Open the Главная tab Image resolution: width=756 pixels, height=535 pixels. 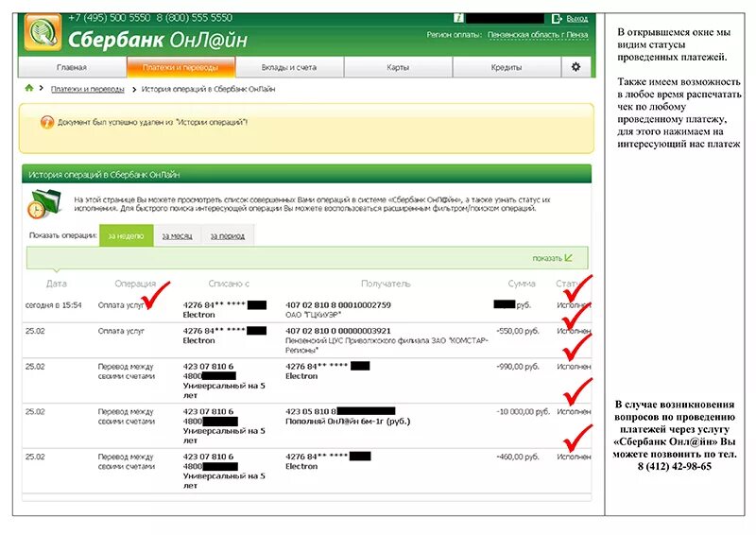pyautogui.click(x=72, y=67)
